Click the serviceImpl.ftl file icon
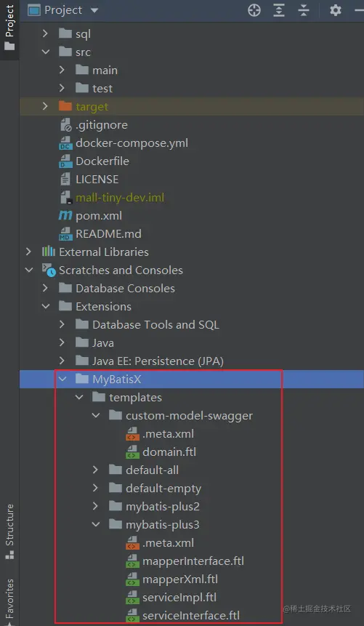364x626 pixels. tap(132, 598)
